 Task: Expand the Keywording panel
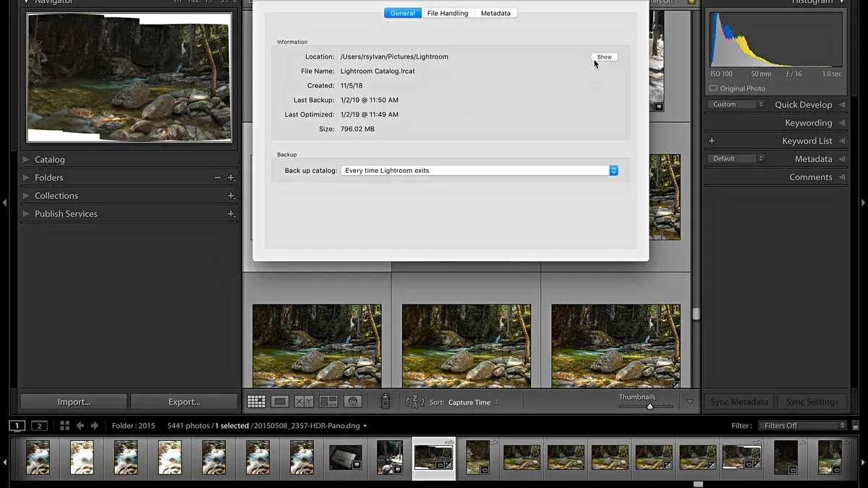[842, 123]
